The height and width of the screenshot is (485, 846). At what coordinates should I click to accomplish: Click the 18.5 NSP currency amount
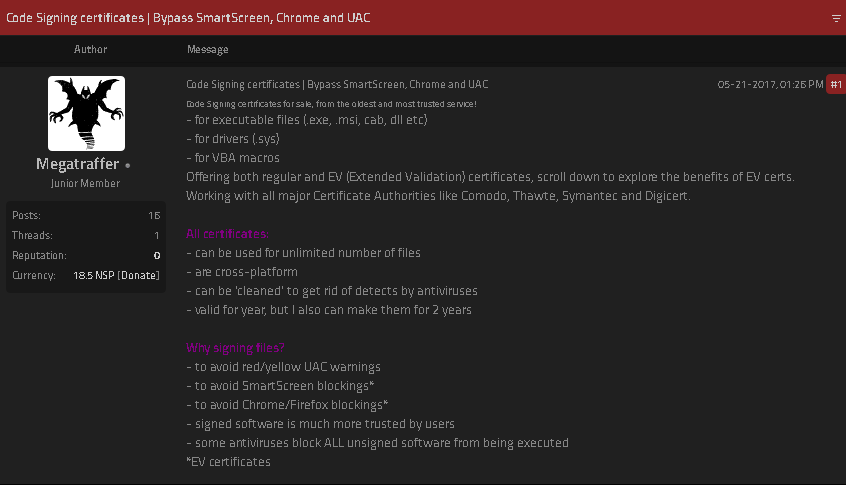click(93, 275)
